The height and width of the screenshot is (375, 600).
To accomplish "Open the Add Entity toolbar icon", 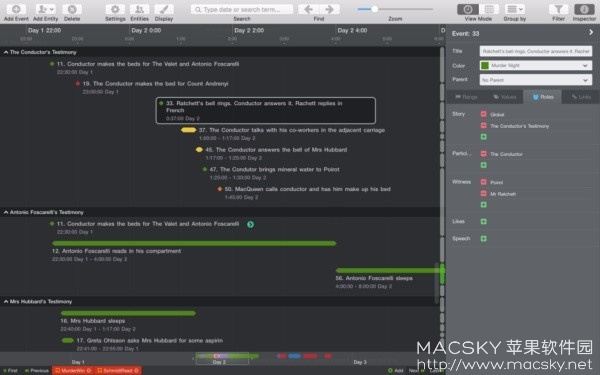I will 46,9.
